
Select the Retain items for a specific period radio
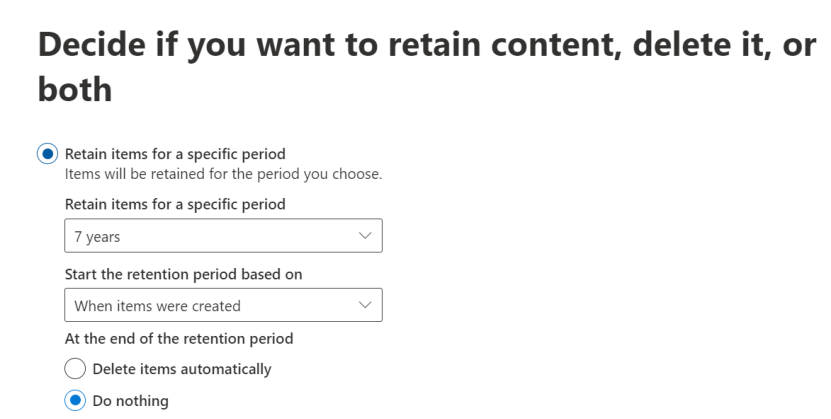tap(48, 154)
